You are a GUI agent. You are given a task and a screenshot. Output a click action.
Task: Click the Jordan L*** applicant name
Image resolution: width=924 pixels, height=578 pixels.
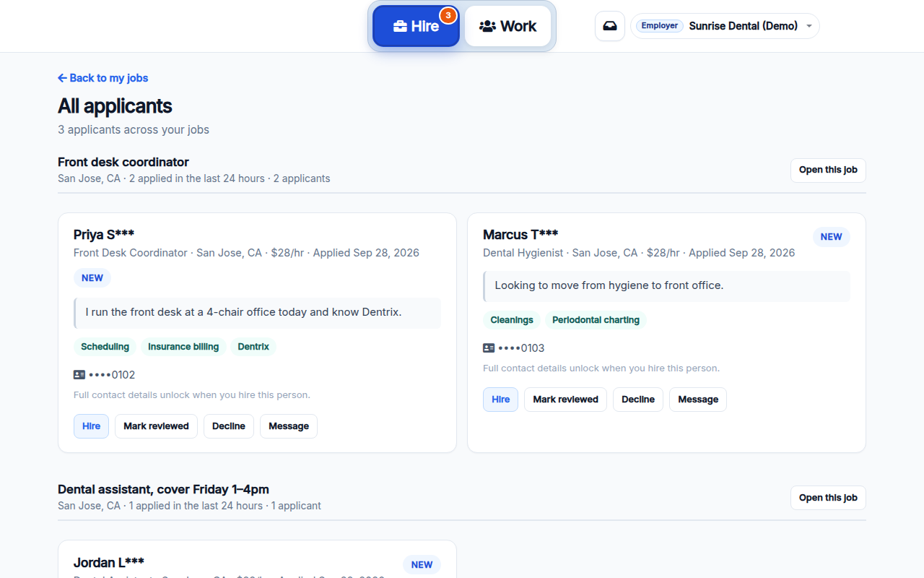[109, 563]
